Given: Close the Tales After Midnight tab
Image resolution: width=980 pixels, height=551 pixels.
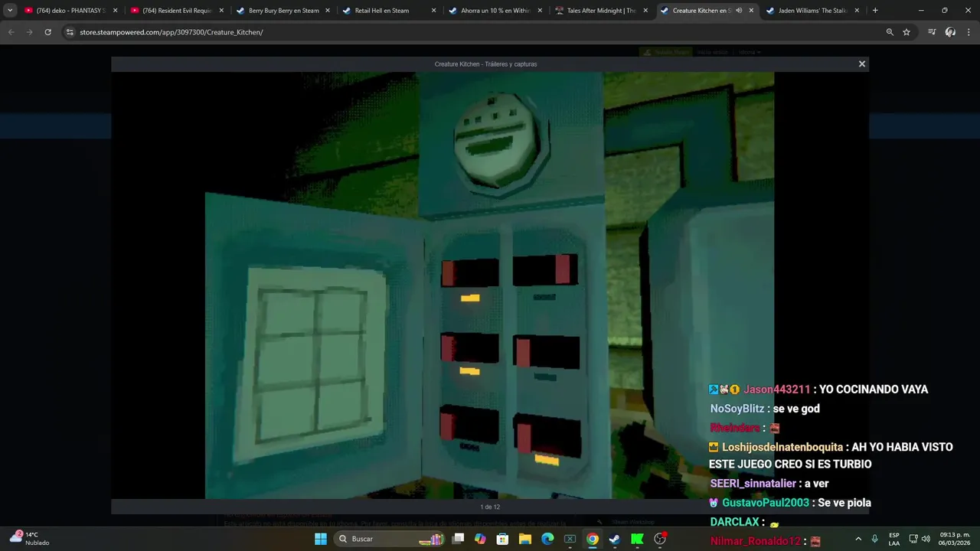Looking at the screenshot, I should (645, 11).
